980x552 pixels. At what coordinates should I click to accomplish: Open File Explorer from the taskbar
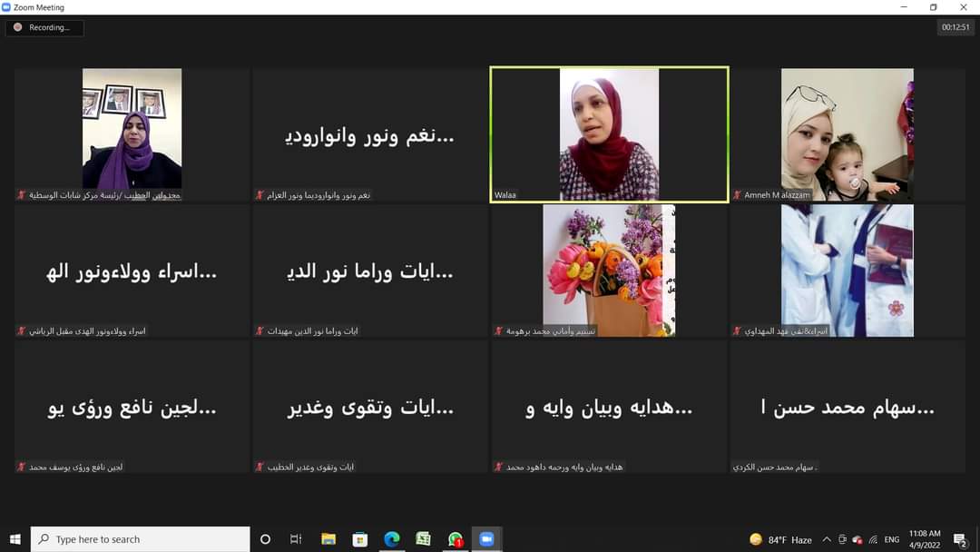(328, 539)
